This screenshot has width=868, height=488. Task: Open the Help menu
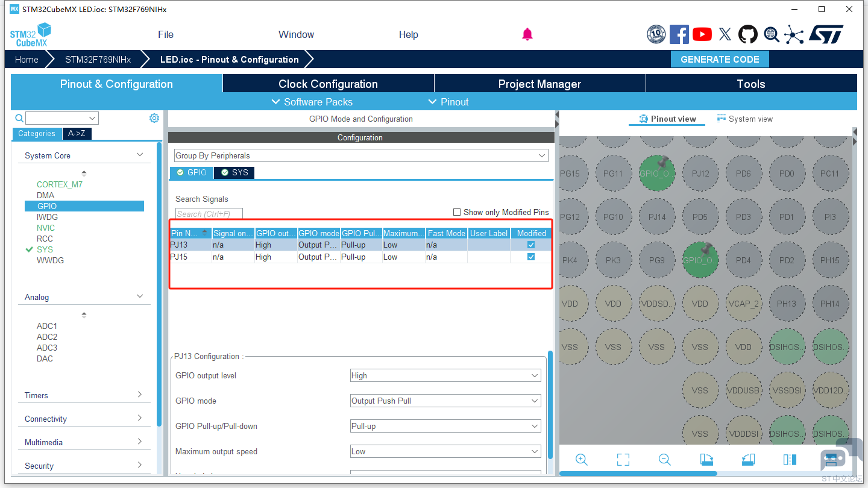[x=408, y=34]
